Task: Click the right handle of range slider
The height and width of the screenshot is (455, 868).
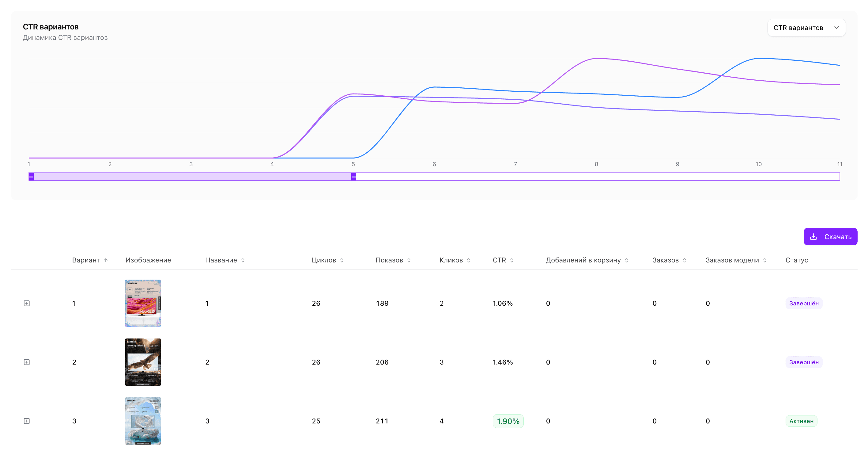Action: tap(353, 176)
